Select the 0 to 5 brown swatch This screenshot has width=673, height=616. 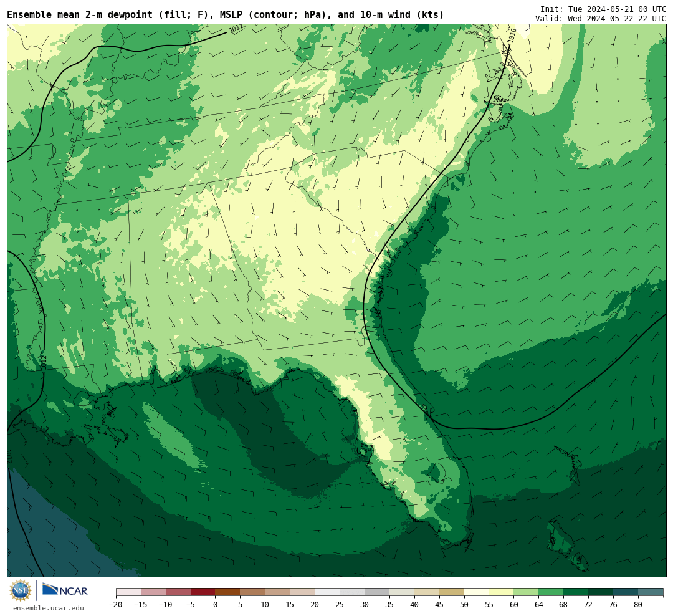click(x=228, y=592)
